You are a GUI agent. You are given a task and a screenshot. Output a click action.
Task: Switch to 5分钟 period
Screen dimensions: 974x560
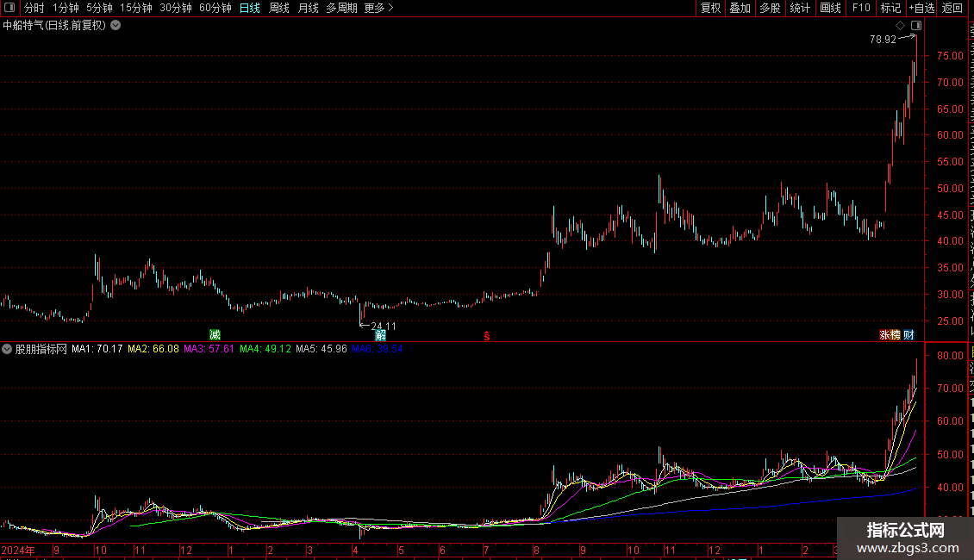pos(99,8)
